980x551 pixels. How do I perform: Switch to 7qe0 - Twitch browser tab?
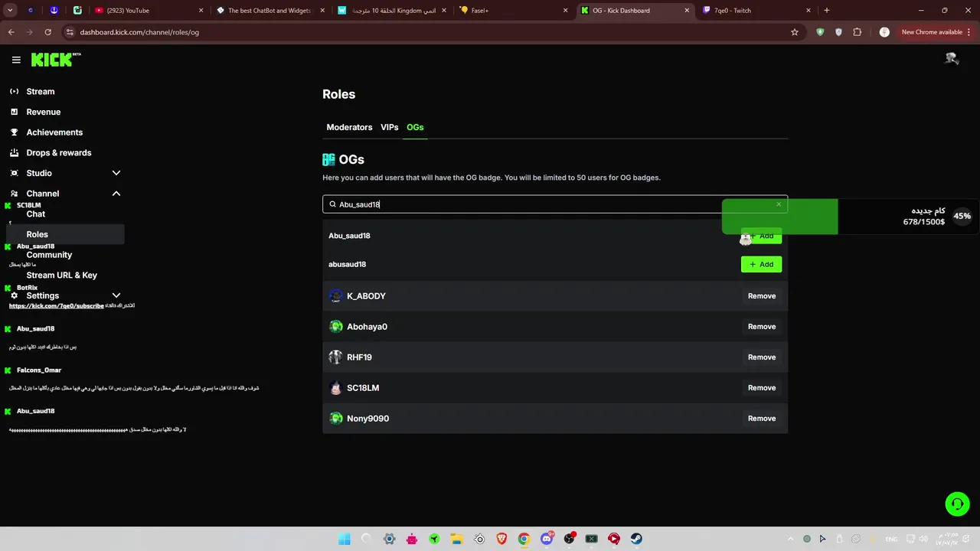click(x=756, y=11)
